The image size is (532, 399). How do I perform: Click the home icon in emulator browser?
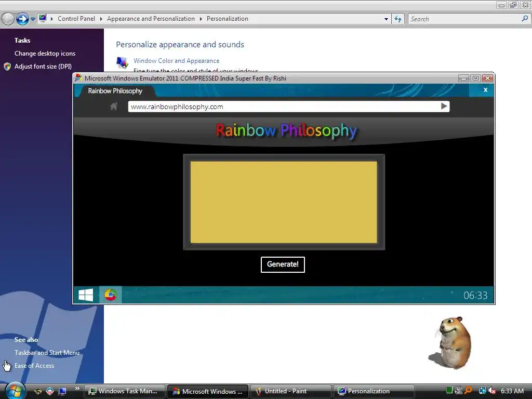114,107
